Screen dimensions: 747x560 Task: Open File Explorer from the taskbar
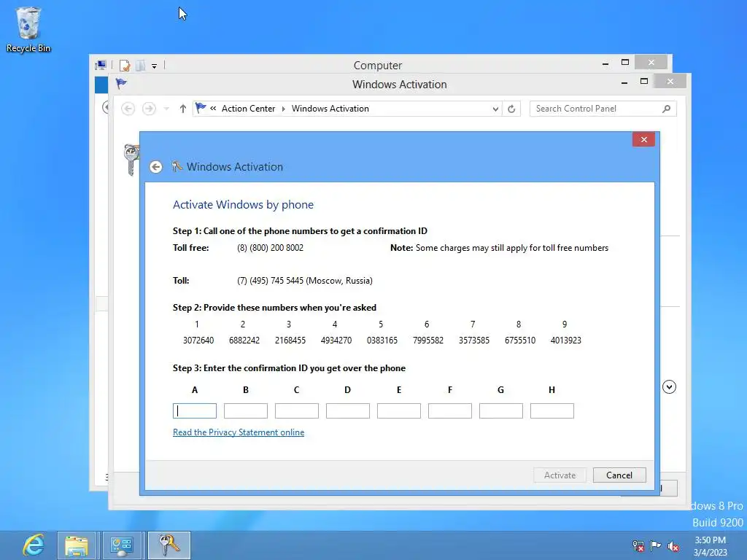coord(76,545)
